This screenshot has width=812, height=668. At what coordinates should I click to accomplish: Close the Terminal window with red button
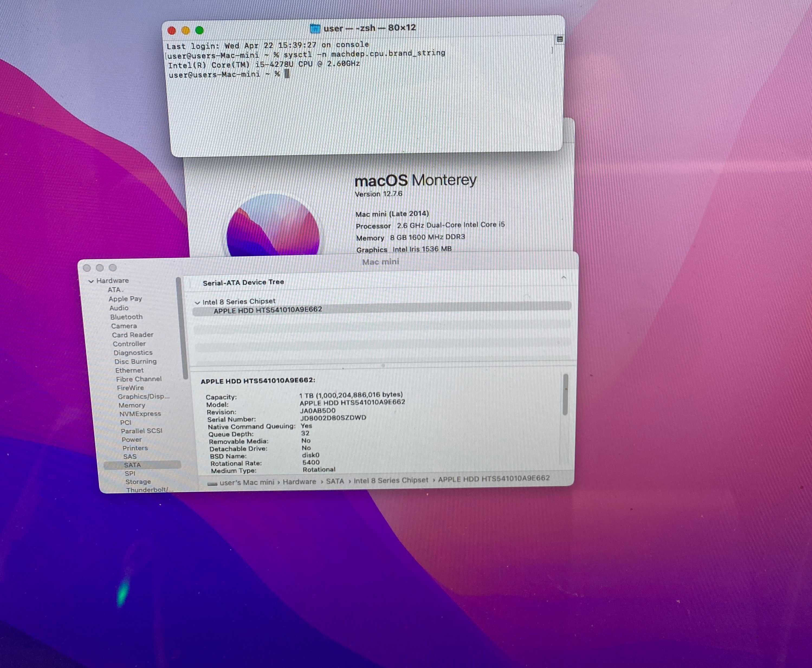tap(172, 30)
